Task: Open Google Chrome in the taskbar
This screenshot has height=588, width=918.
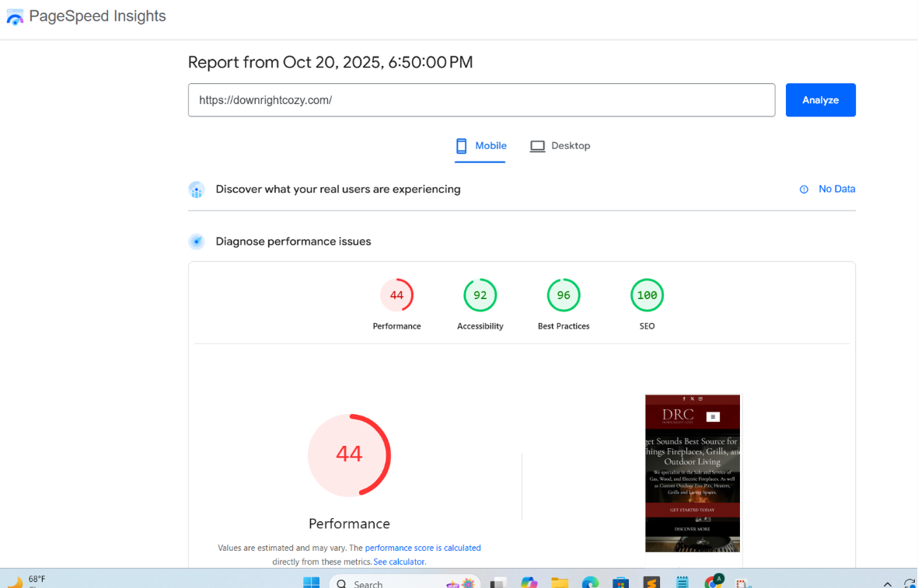Action: tap(712, 583)
